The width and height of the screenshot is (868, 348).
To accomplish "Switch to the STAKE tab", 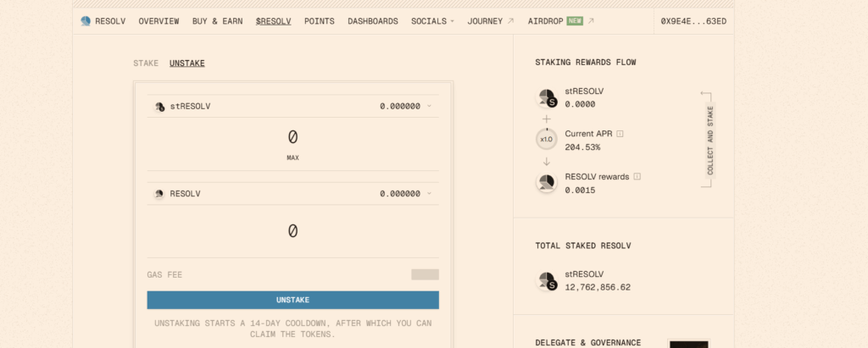I will coord(146,63).
